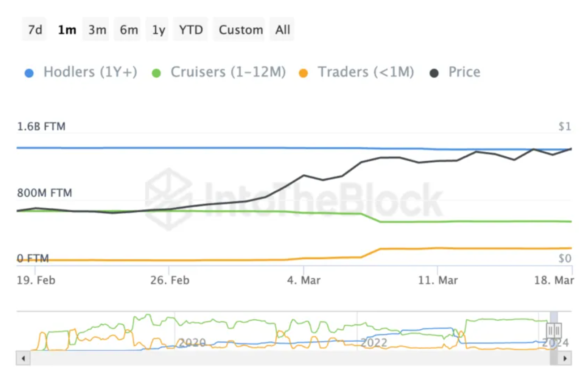The height and width of the screenshot is (383, 588).
Task: Hide the Cruisers (1-12M) series label
Action: [x=228, y=72]
